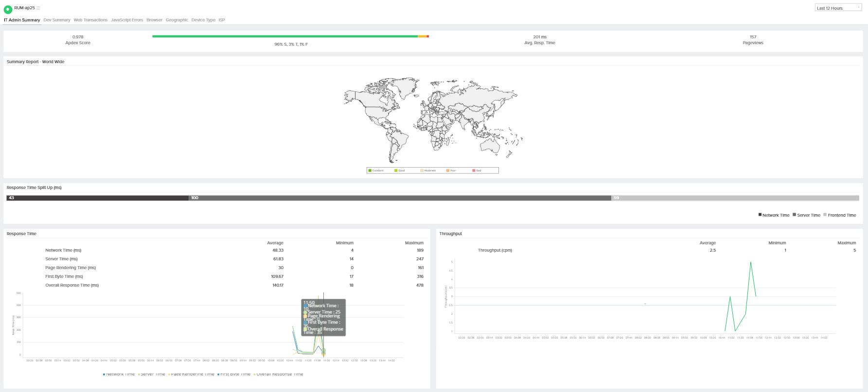This screenshot has height=392, width=868.
Task: Toggle the Frontend Time legend entry
Action: [840, 215]
